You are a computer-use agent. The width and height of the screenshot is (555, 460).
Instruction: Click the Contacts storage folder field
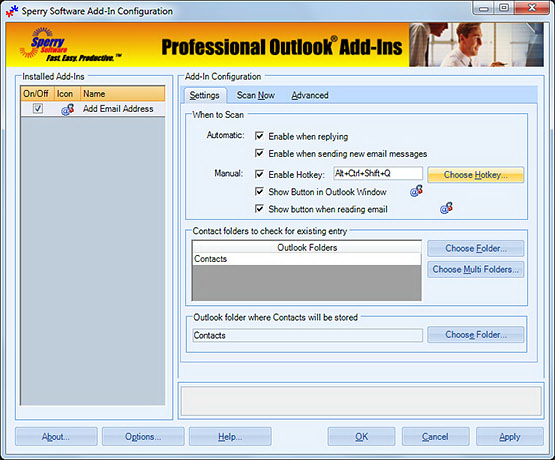click(307, 335)
